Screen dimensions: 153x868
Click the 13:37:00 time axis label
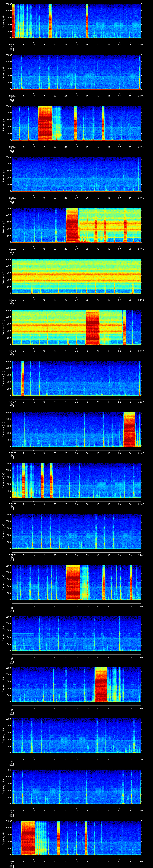click(12, 810)
